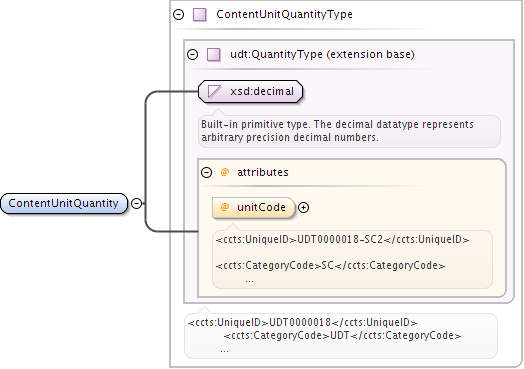This screenshot has height=369, width=524.
Task: Collapse udt:QuantityType extension base section
Action: pyautogui.click(x=192, y=54)
